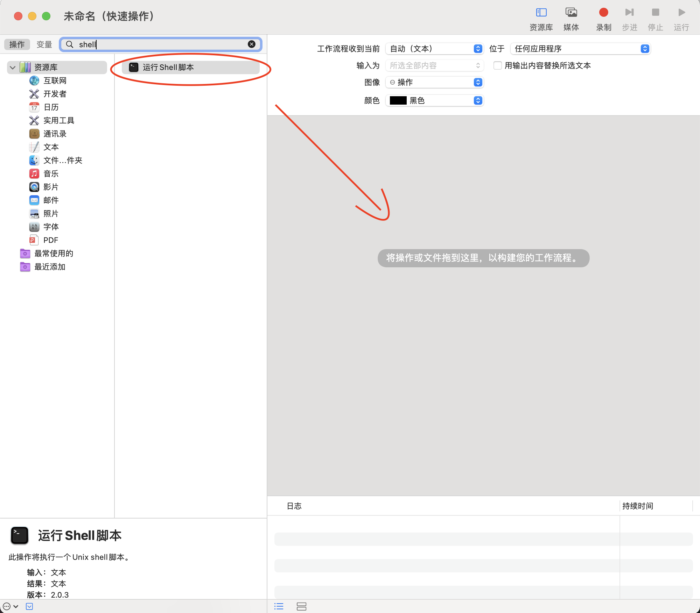Show log list view icon
Viewport: 700px width, 613px height.
(279, 606)
